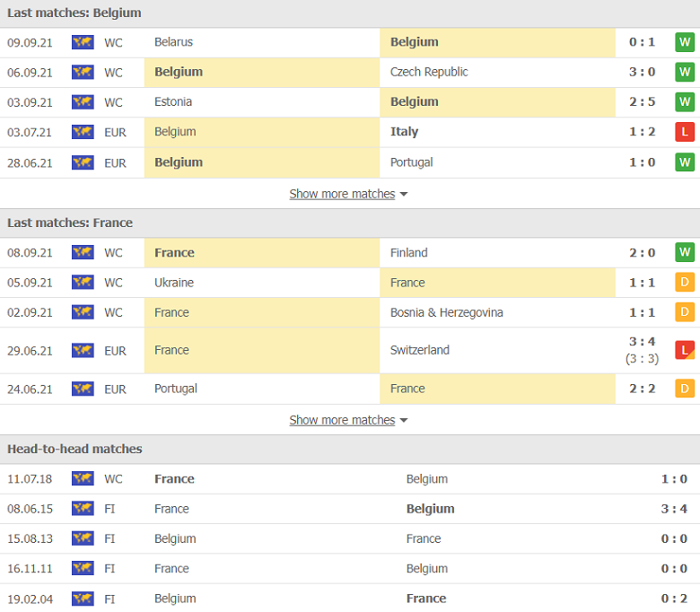Open the Belgium vs Czech Republic match

tap(350, 73)
